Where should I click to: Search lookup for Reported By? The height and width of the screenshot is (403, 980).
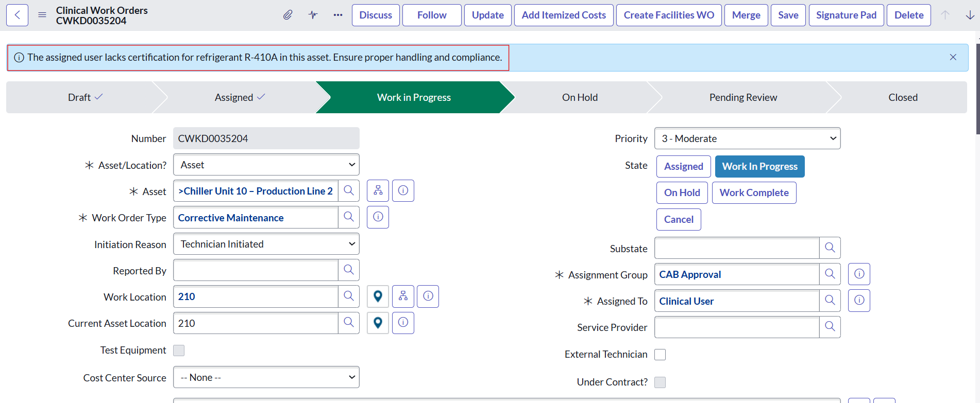coord(349,270)
